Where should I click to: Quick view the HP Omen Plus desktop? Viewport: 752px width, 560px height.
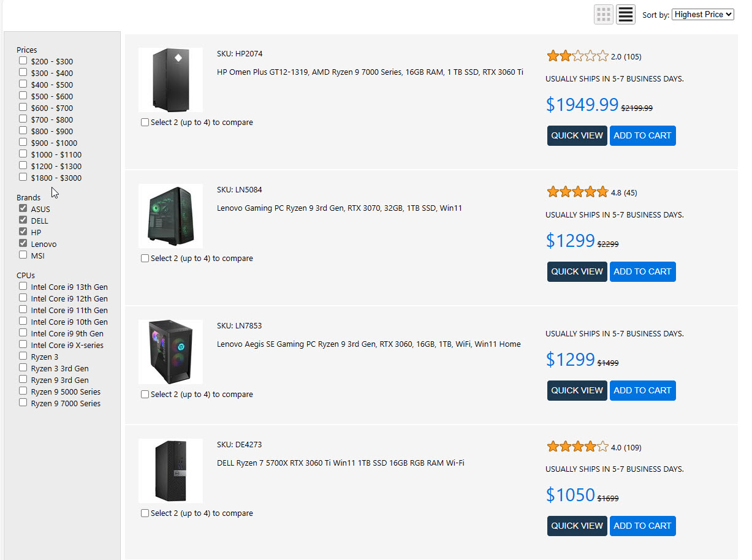coord(577,136)
